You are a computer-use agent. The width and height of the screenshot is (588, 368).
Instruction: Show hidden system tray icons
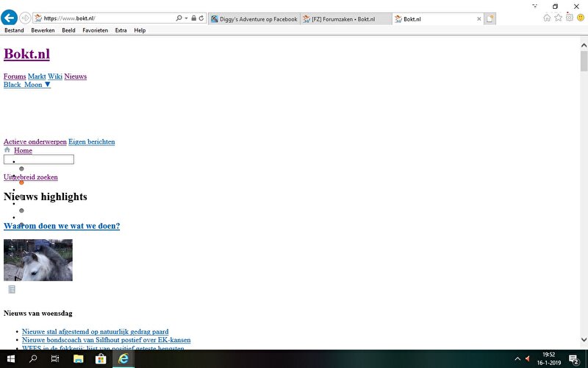coord(517,359)
